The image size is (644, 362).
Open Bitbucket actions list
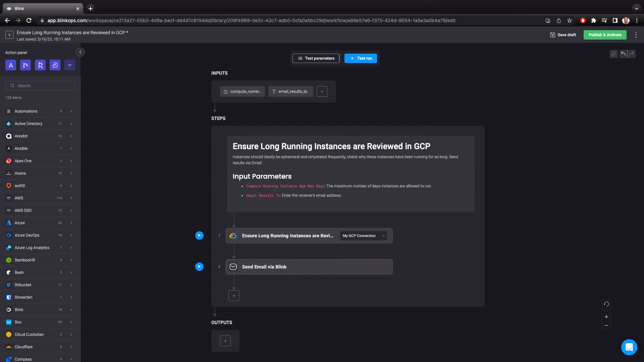[x=39, y=285]
